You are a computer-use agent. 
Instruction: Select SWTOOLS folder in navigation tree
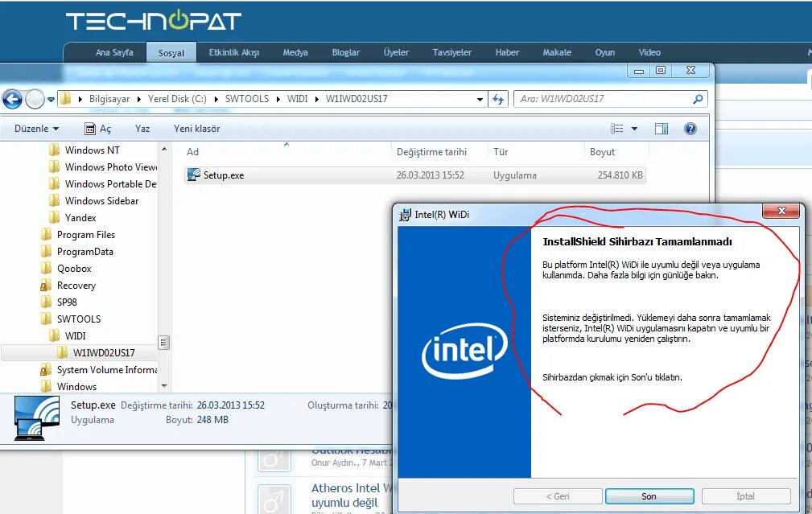(x=79, y=319)
